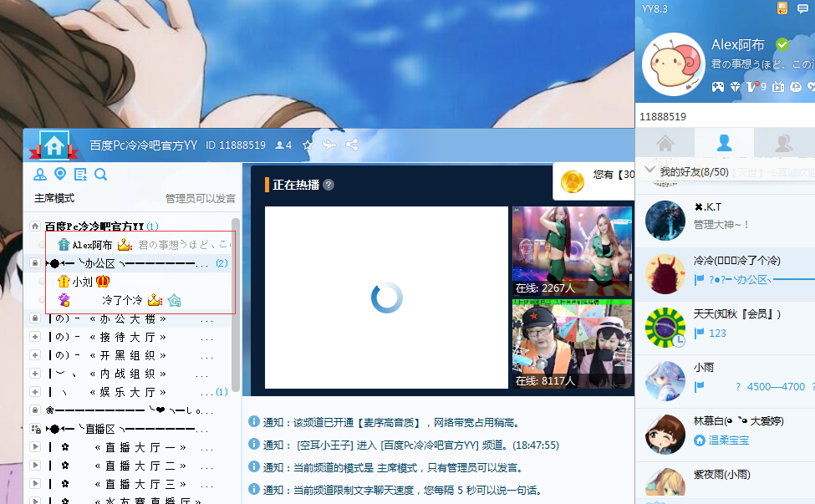Click the snail avatar of Alex阿布
The image size is (815, 504).
click(674, 64)
